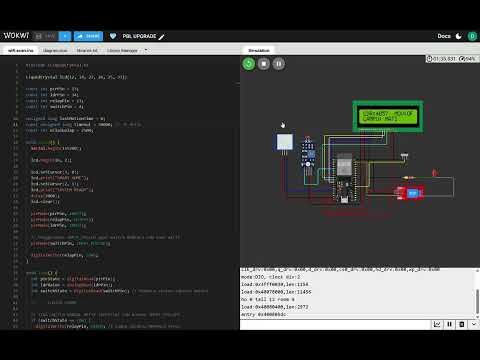Open the dropdown beside the save button
The width and height of the screenshot is (480, 360).
click(65, 36)
